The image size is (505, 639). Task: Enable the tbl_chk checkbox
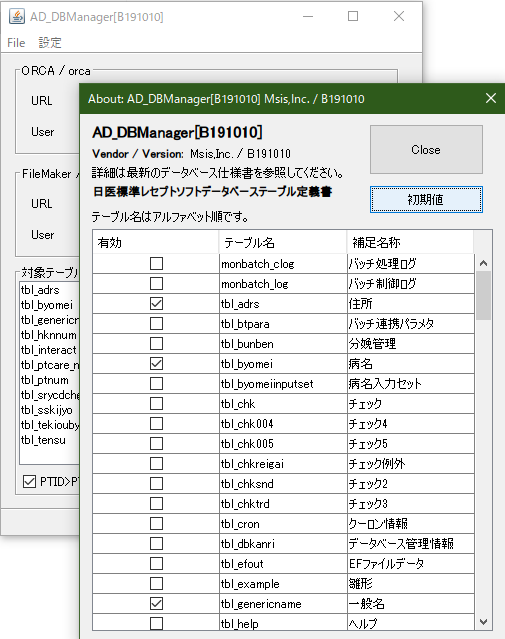click(157, 403)
